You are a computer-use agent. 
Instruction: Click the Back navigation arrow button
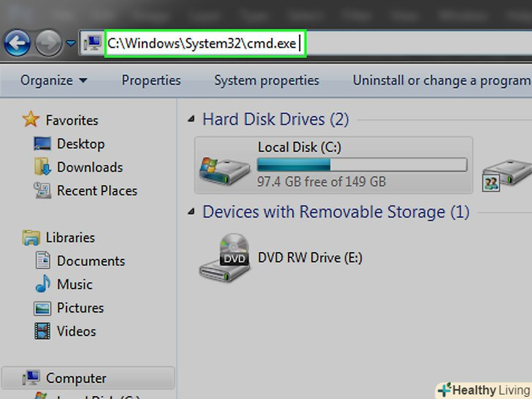(x=17, y=44)
